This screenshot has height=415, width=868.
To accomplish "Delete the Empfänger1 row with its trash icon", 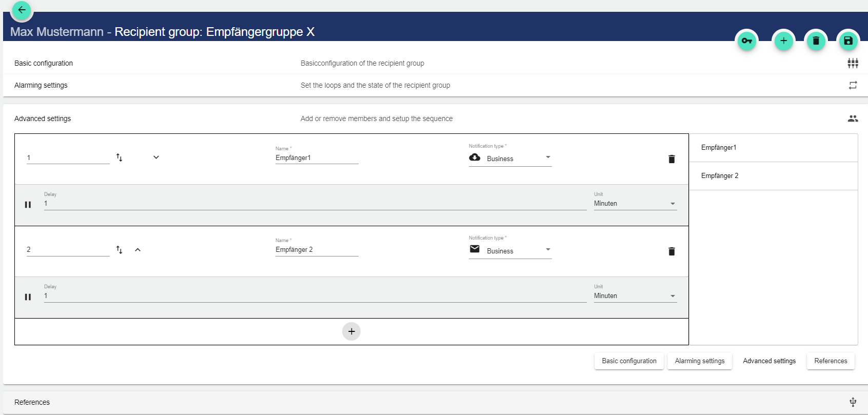I will (672, 159).
